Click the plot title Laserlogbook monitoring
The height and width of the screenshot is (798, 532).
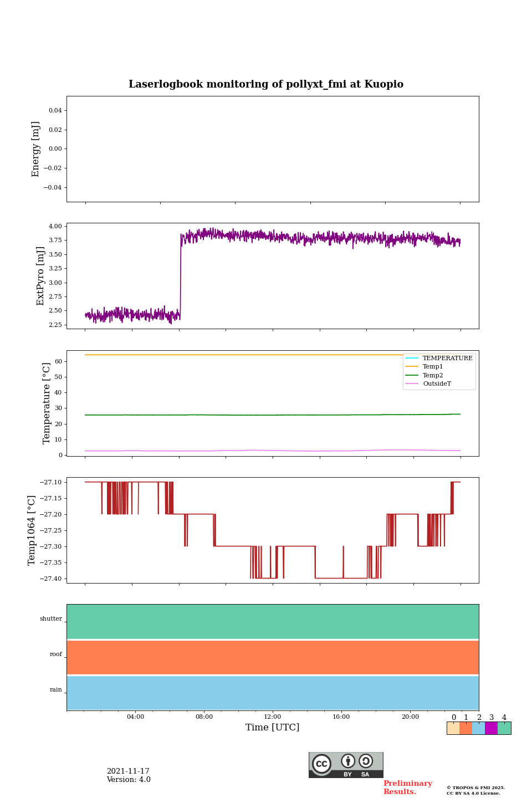click(266, 84)
